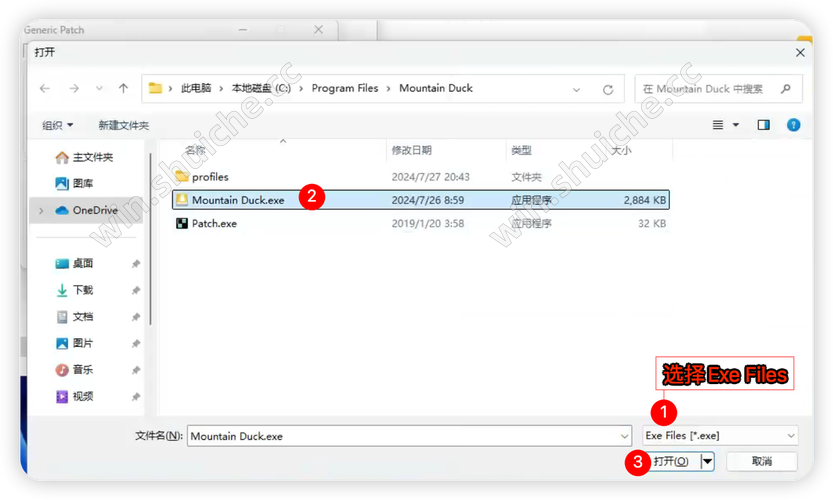Open the profiles folder
Viewport: 833px width, 500px height.
tap(210, 177)
